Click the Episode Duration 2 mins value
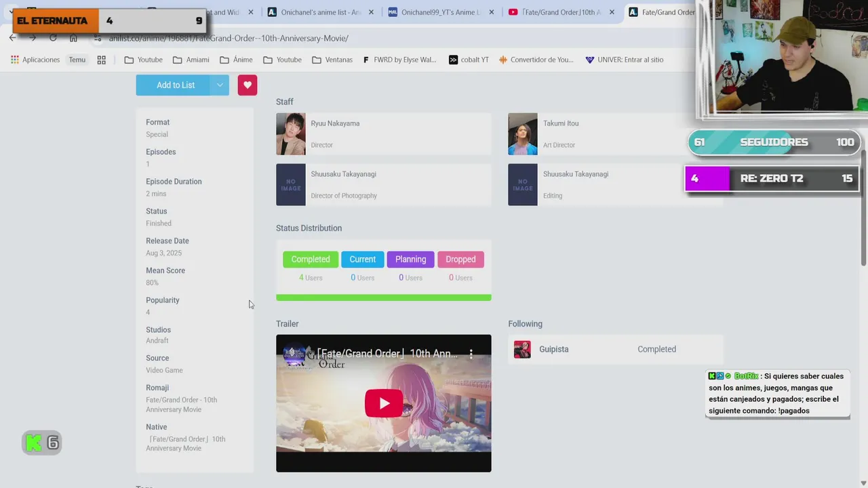Viewport: 868px width, 488px height. [156, 194]
